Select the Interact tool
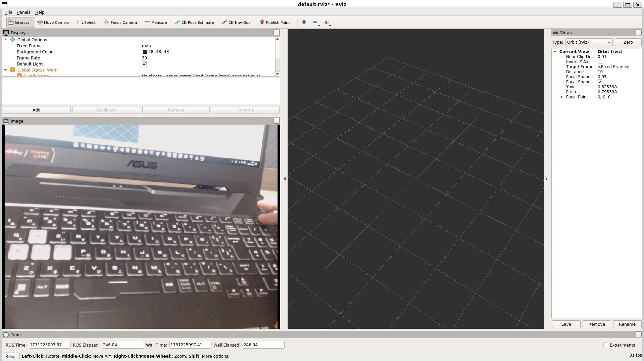Screen dimensions: 644x361 tap(20, 22)
